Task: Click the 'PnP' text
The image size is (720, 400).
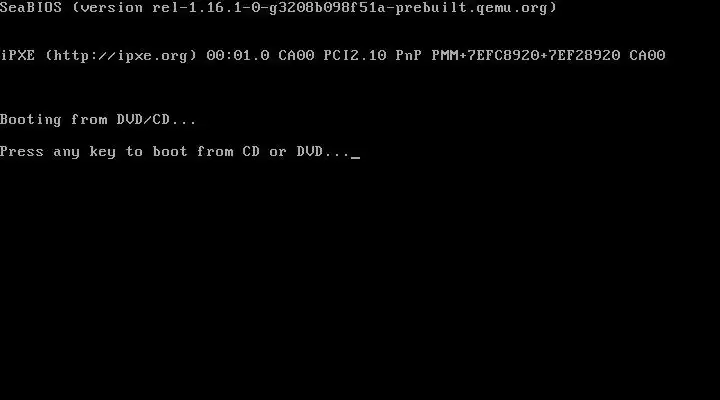Action: 409,55
